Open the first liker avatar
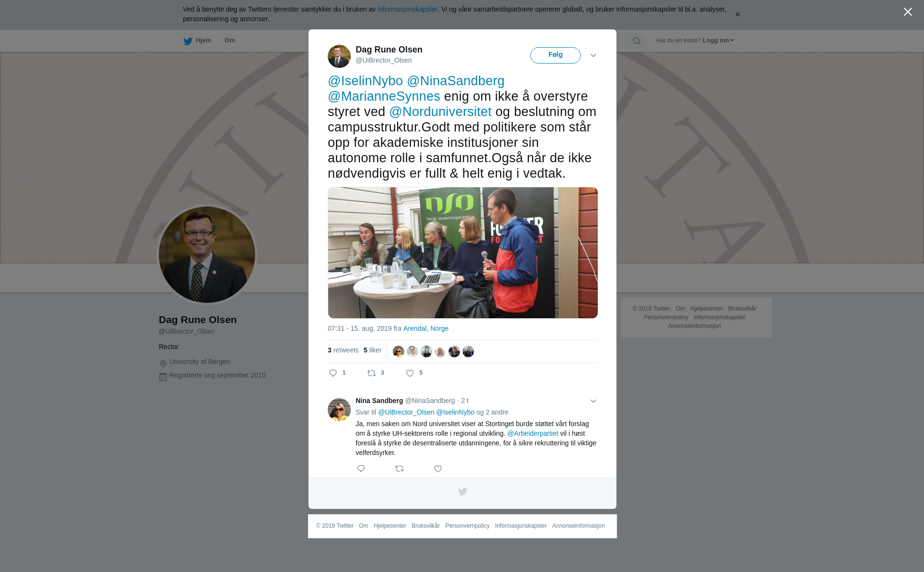Image resolution: width=924 pixels, height=572 pixels. [x=398, y=351]
